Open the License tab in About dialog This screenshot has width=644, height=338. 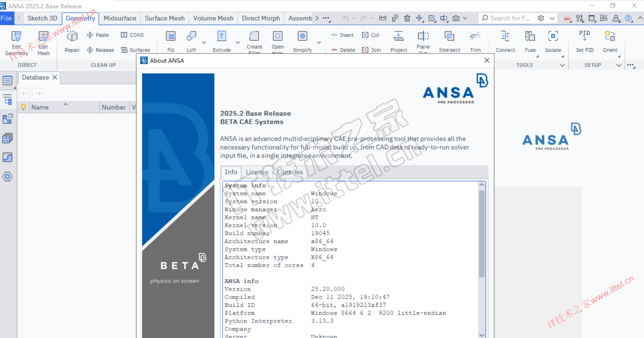click(257, 172)
